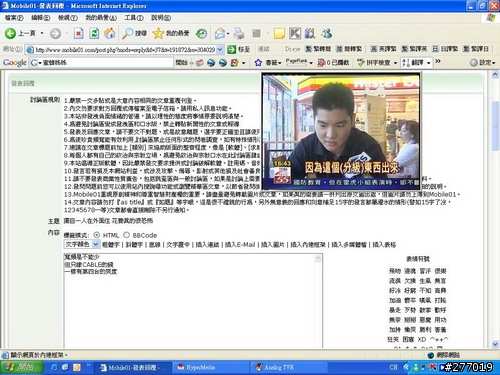The image size is (500, 375).
Task: Click the 繁譯英 translation button
Action: [x=414, y=49]
